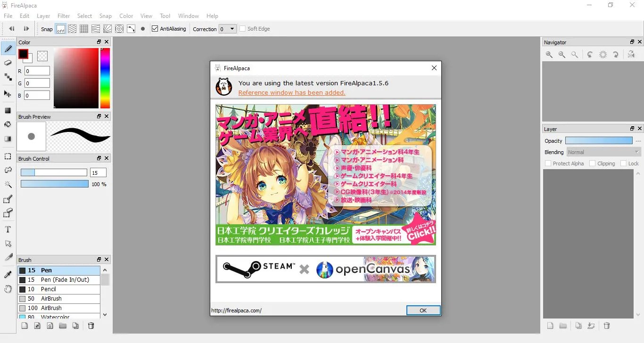Viewport: 644px width, 343px height.
Task: Rotate the canvas left in Navigator
Action: 590,55
